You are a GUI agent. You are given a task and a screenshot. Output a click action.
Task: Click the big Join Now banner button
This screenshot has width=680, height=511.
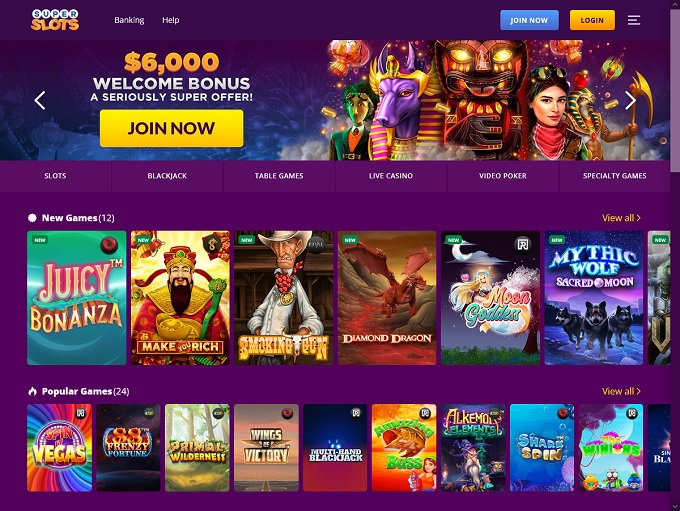(x=171, y=128)
